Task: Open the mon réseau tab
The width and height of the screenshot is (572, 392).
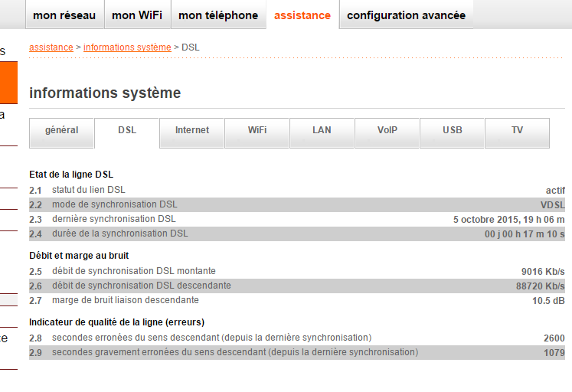Action: [x=64, y=15]
